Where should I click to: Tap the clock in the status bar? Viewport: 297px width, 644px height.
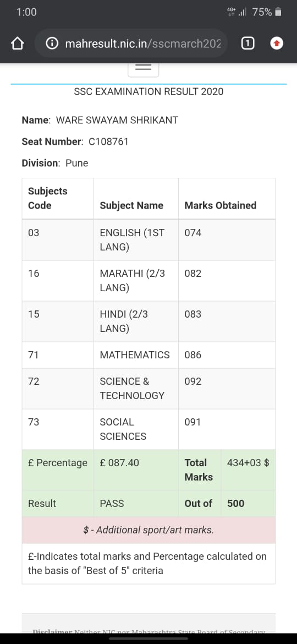tap(26, 12)
